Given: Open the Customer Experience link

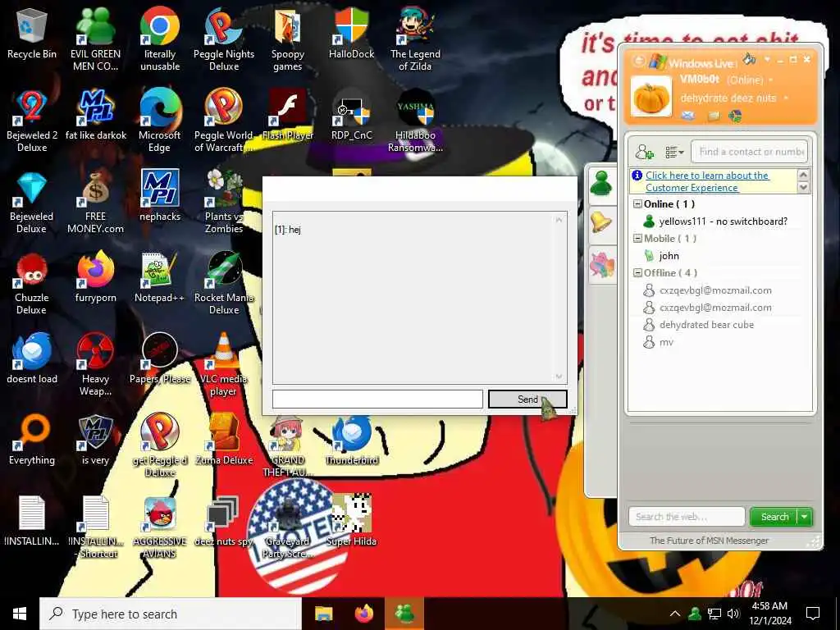Looking at the screenshot, I should point(707,181).
